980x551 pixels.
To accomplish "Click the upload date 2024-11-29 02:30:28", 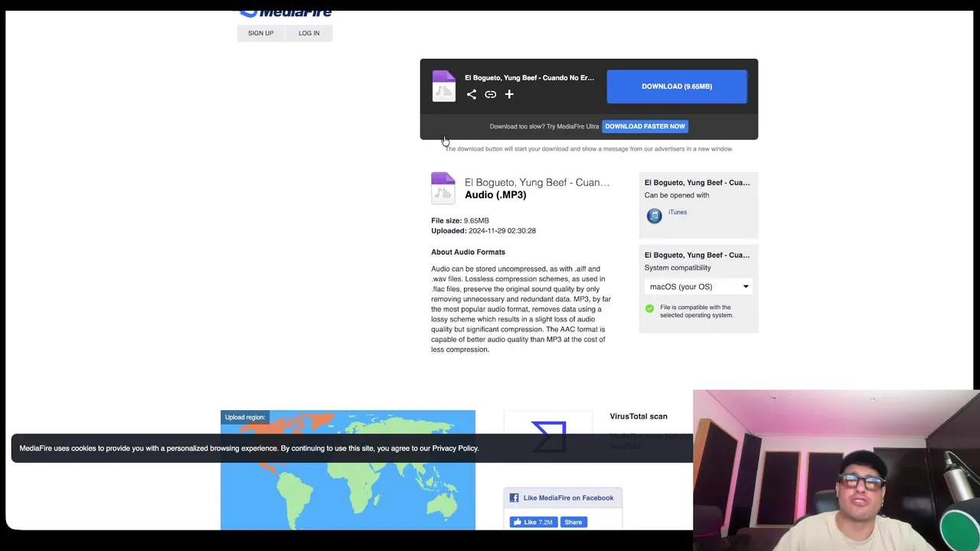I will pos(502,230).
